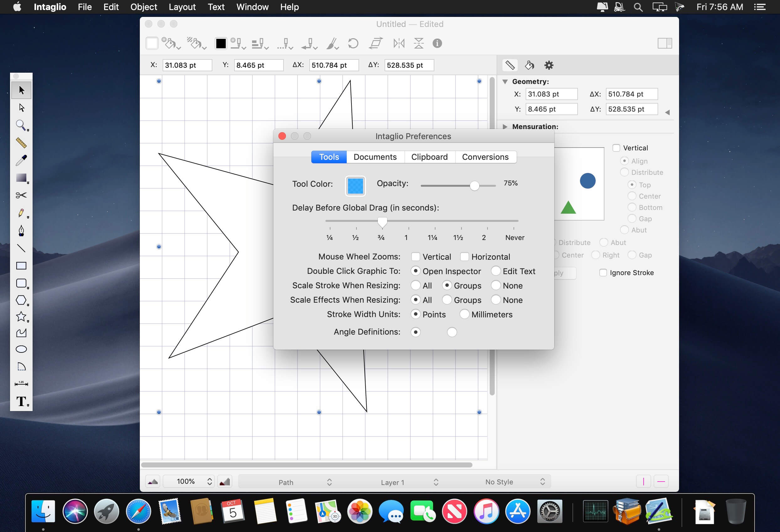The image size is (780, 532).
Task: Click the Opacity slider track
Action: coord(458,185)
